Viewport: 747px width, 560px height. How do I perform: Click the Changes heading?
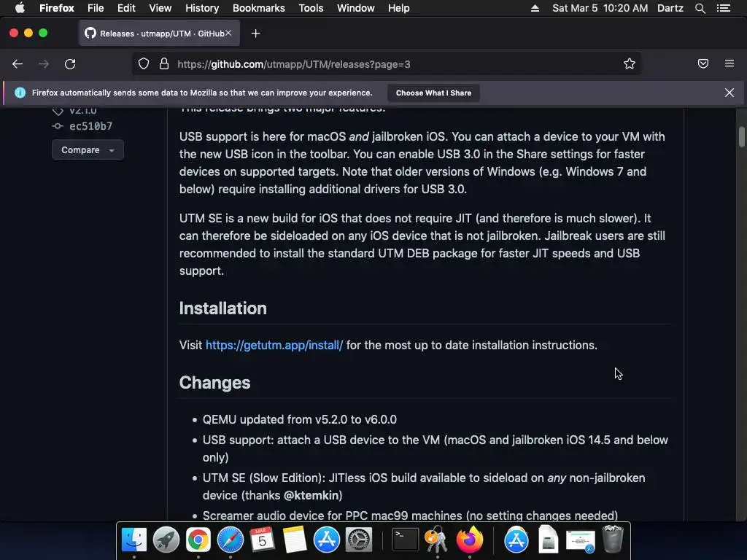(215, 382)
